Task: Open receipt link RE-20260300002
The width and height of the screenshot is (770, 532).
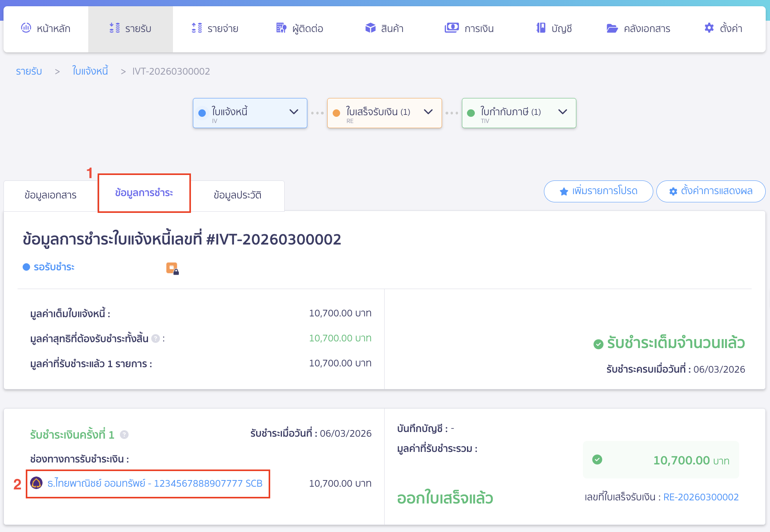Action: pos(701,497)
